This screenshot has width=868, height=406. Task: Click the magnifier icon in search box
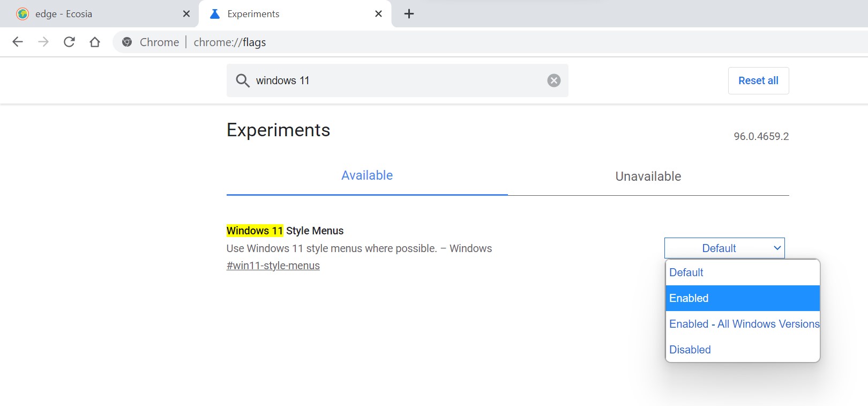pyautogui.click(x=243, y=80)
